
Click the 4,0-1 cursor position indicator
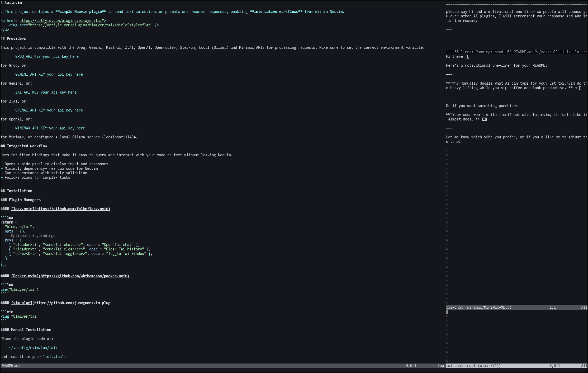point(411,366)
